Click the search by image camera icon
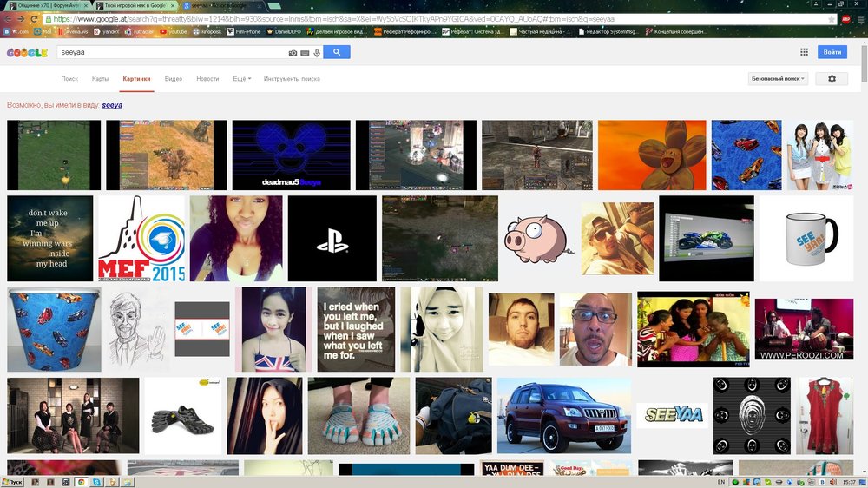The image size is (868, 488). (x=293, y=53)
